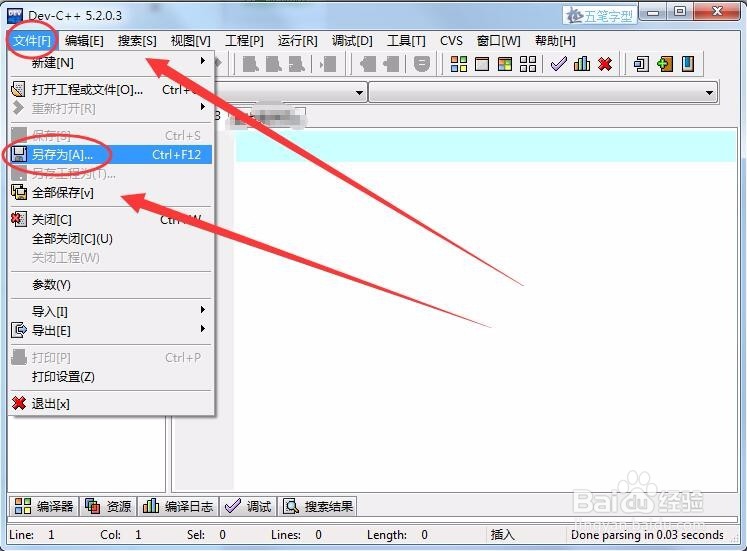Choose 参数(Y) menu entry

[111, 285]
